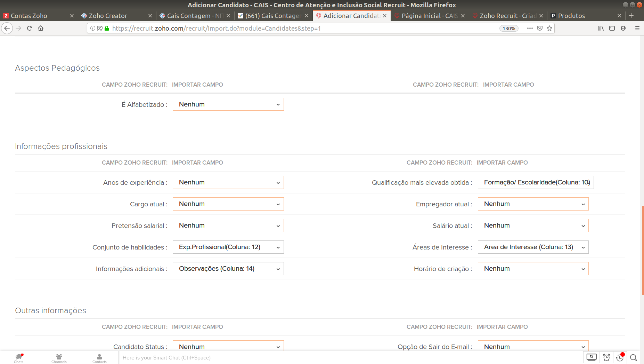The height and width of the screenshot is (364, 644).
Task: Open Informações adicionais dropdown
Action: point(228,269)
